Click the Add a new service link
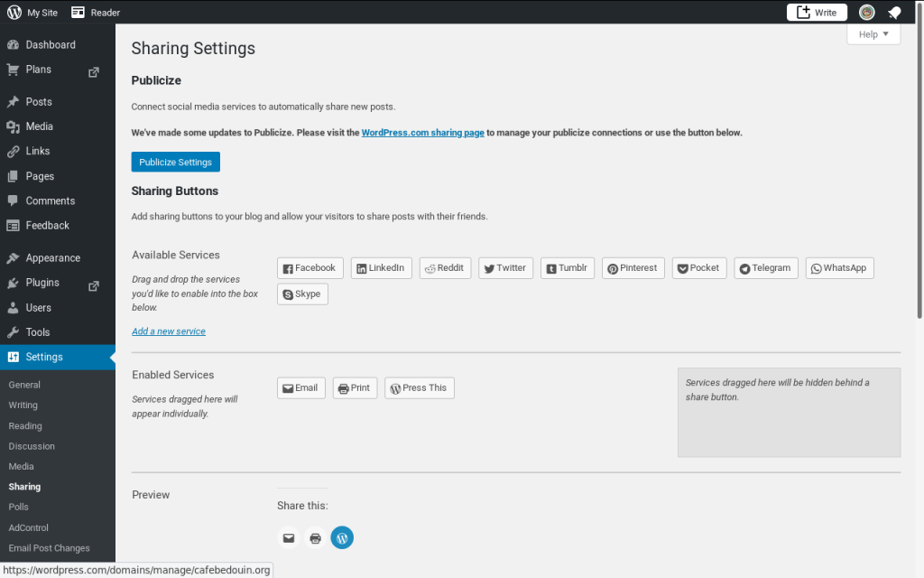The width and height of the screenshot is (924, 578). point(169,331)
